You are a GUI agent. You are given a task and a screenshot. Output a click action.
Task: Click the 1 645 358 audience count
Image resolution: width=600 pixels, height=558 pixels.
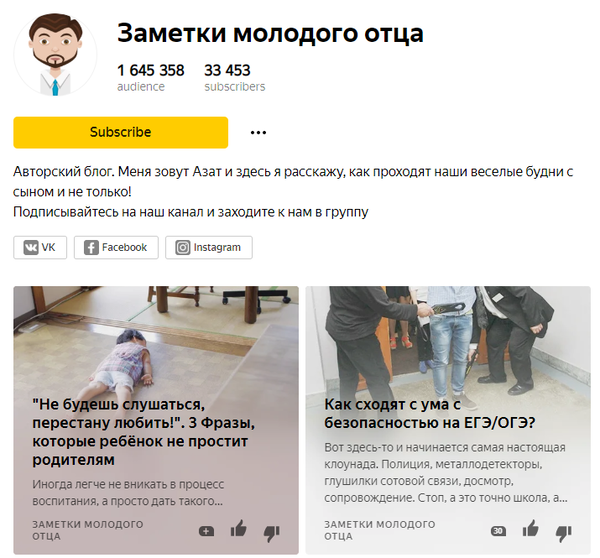[151, 70]
